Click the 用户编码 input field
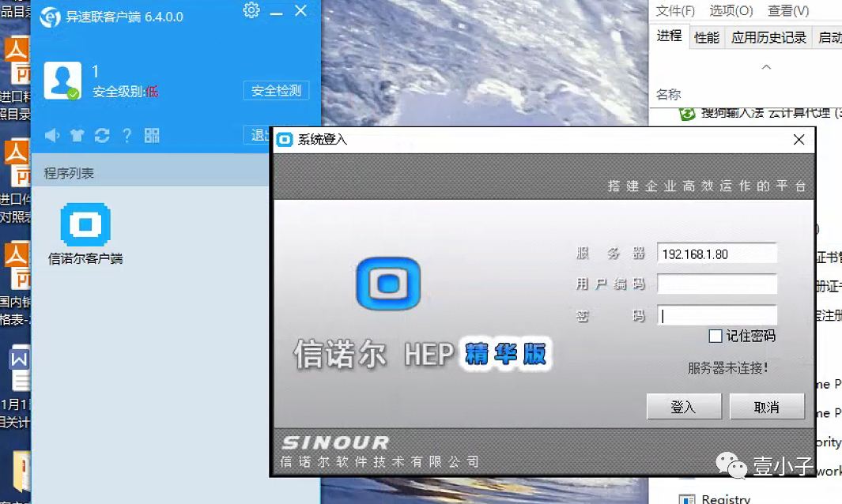 717,284
